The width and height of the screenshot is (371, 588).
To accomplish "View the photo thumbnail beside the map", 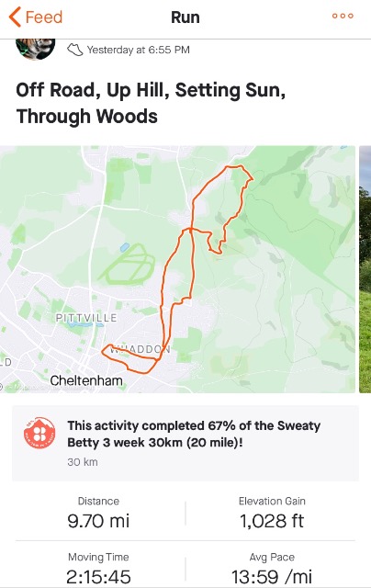I will click(x=365, y=269).
